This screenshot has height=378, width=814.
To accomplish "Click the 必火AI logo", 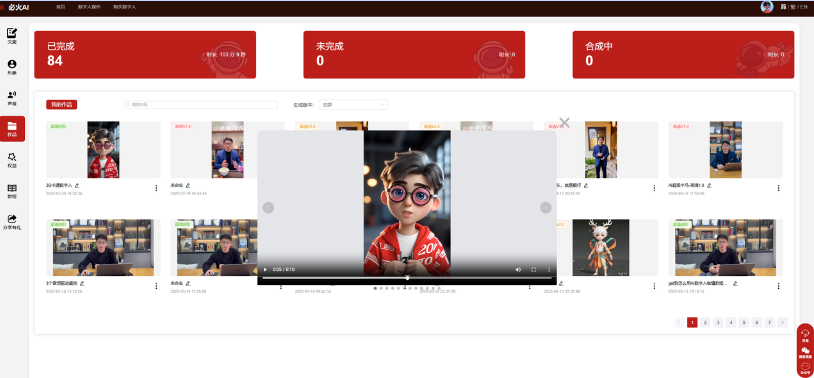I will [15, 7].
